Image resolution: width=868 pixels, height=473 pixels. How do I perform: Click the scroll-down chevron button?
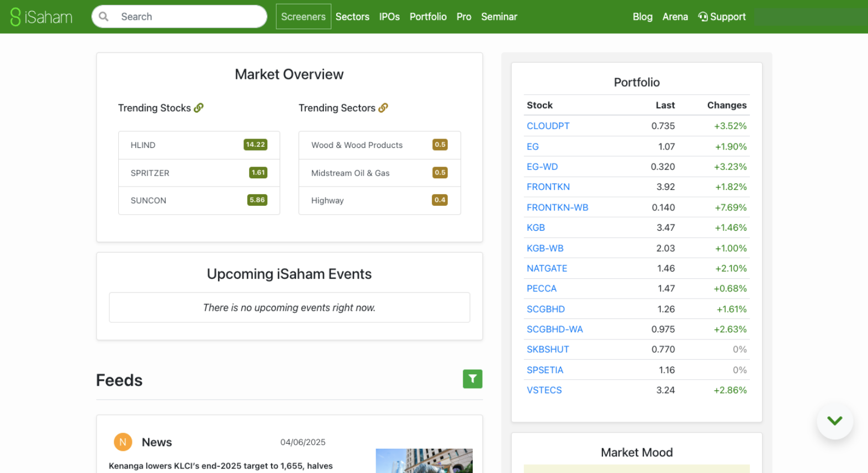tap(835, 421)
